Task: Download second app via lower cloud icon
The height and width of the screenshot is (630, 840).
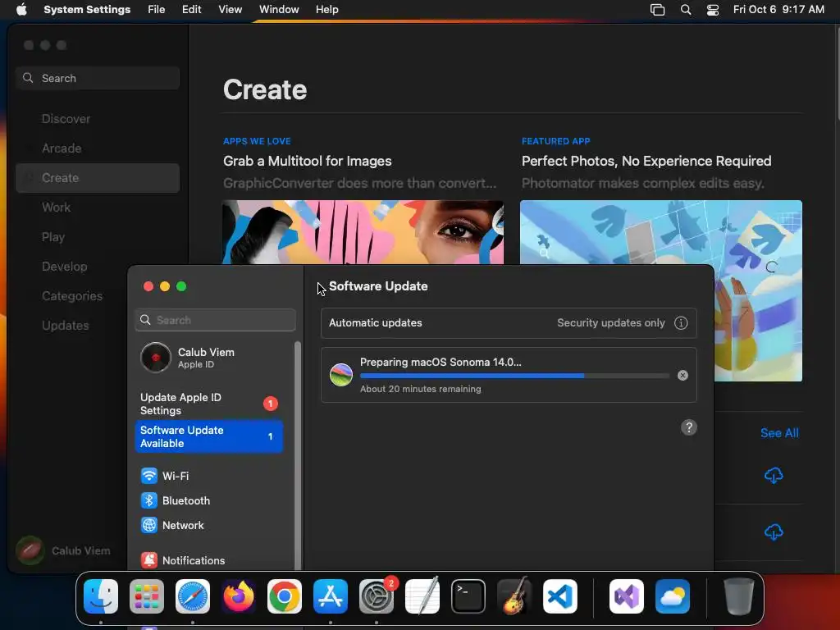Action: tap(774, 532)
